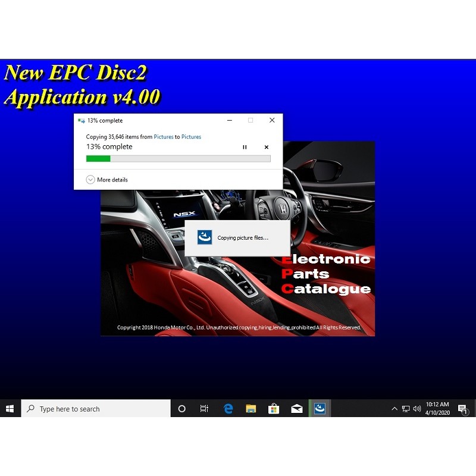The width and height of the screenshot is (476, 476).
Task: Open the Action Center notifications
Action: coord(463,409)
